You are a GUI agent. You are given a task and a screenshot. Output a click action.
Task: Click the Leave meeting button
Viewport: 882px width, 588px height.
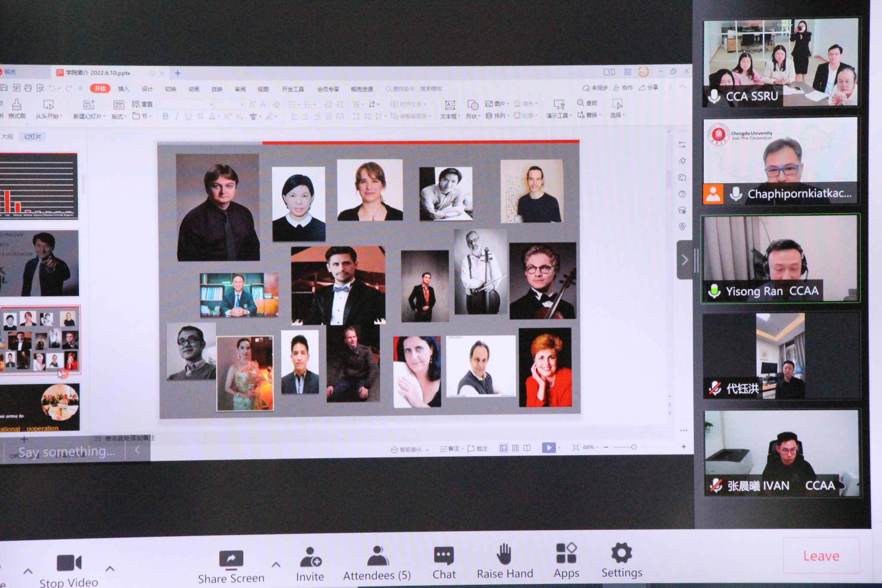[x=821, y=556]
